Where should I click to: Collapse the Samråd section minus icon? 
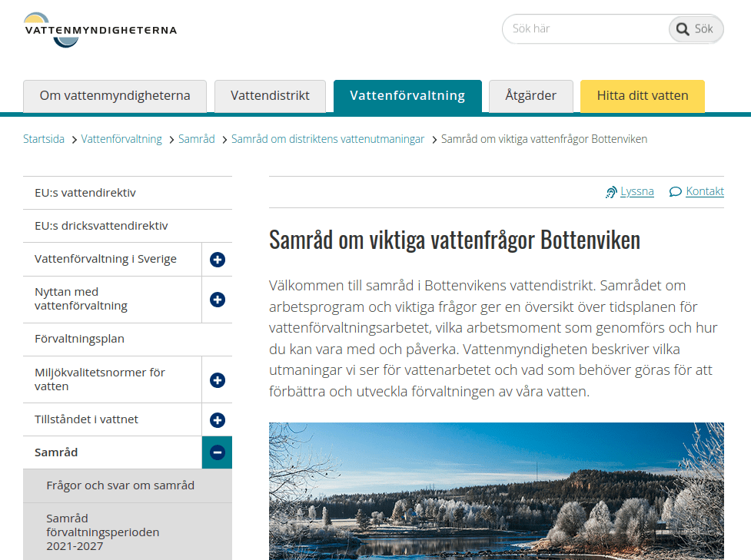(218, 453)
